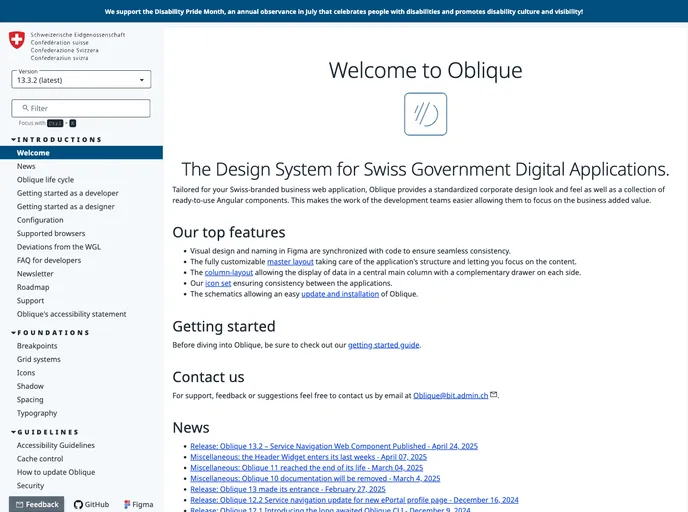Screen dimensions: 688x512
Task: Follow the icon set link
Action: (x=218, y=283)
